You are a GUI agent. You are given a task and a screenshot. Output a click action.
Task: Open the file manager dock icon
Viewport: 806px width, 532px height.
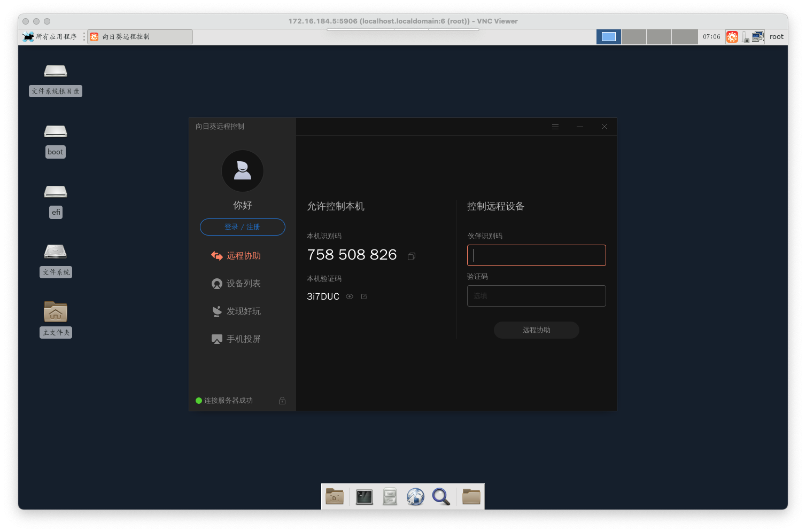[x=390, y=497]
